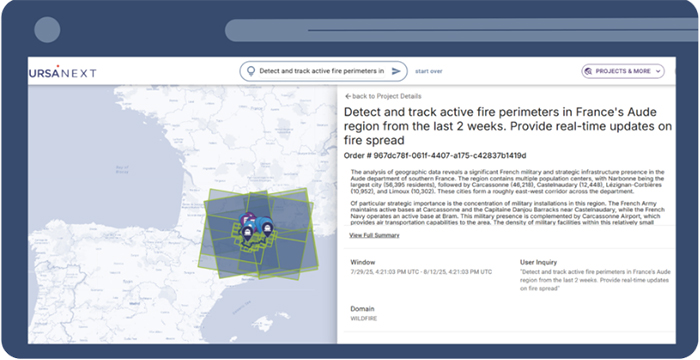Click the Window date range value

[x=421, y=272]
